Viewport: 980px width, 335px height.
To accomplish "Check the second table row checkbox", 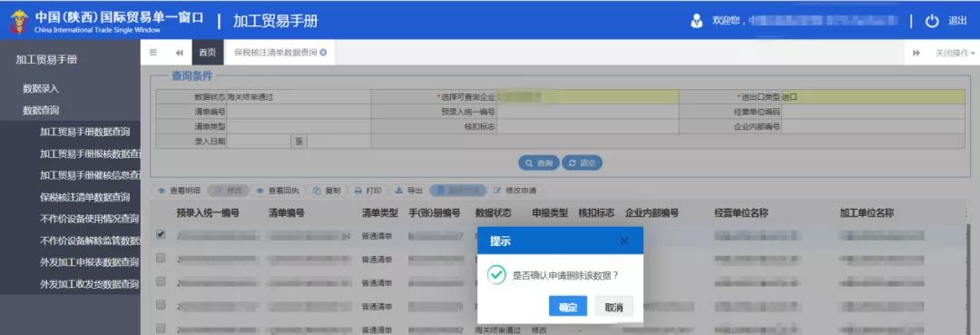I will pos(162,258).
